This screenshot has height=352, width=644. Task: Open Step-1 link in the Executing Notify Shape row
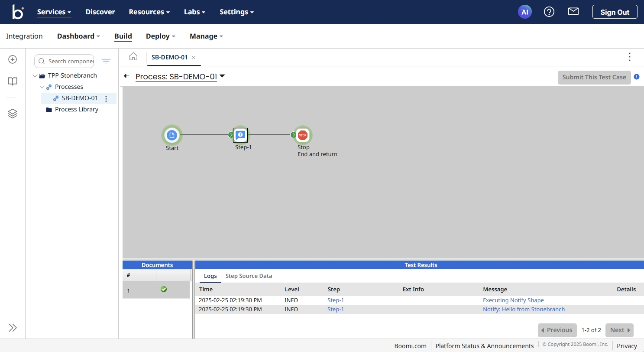(x=336, y=300)
